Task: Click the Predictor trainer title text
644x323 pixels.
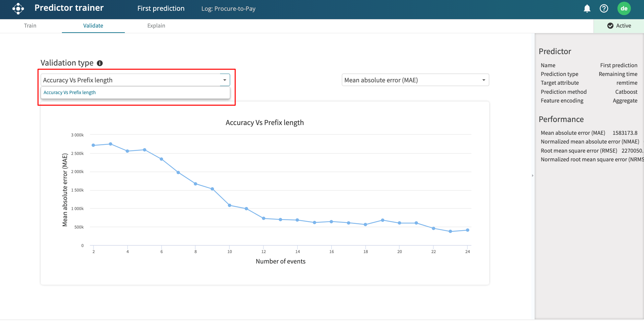Action: [69, 8]
